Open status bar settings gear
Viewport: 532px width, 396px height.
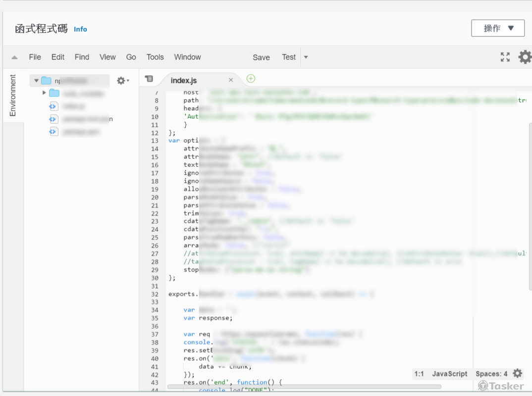(x=518, y=374)
